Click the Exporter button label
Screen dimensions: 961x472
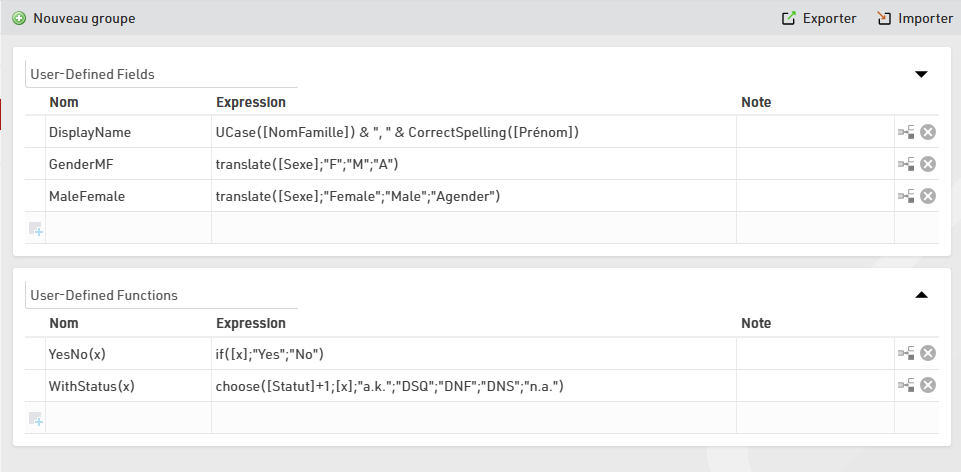(829, 18)
